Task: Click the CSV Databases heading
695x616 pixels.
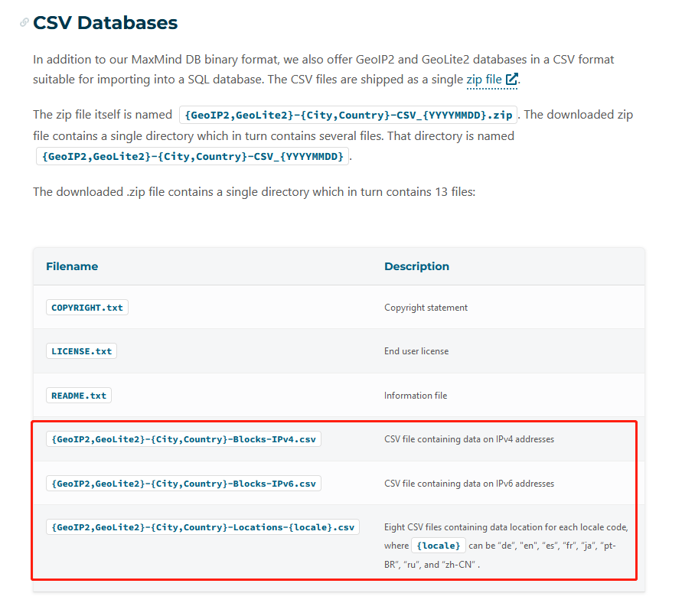Action: point(105,23)
